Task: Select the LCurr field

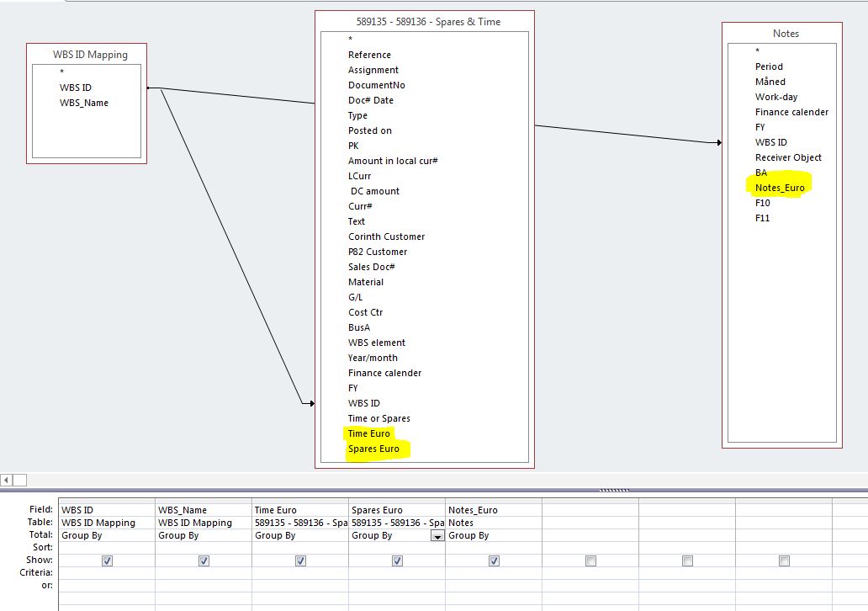Action: pyautogui.click(x=359, y=176)
